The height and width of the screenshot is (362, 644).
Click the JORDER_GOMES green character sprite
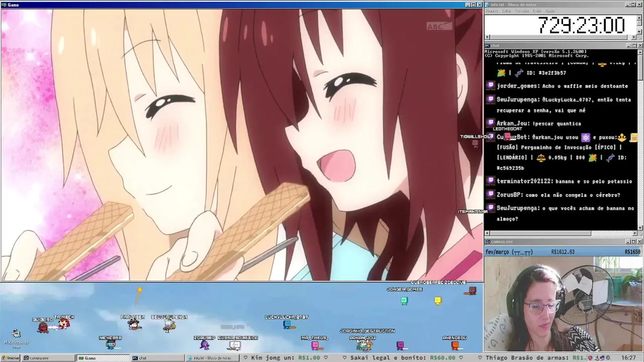(x=404, y=301)
